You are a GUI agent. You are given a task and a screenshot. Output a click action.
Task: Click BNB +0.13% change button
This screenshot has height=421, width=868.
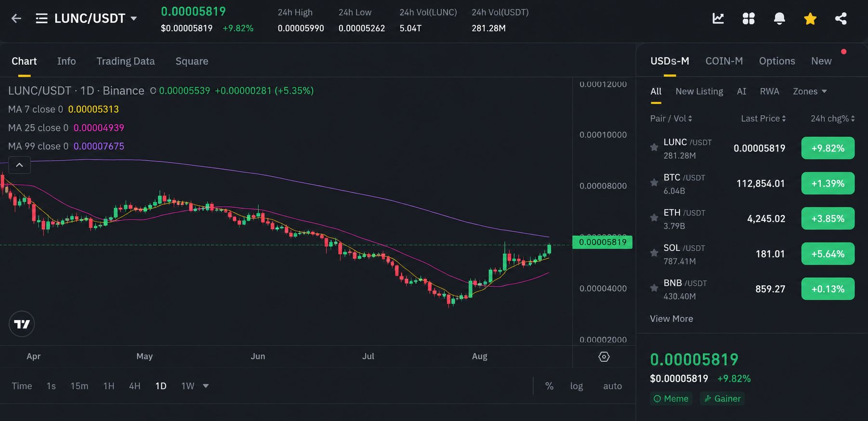(x=828, y=289)
